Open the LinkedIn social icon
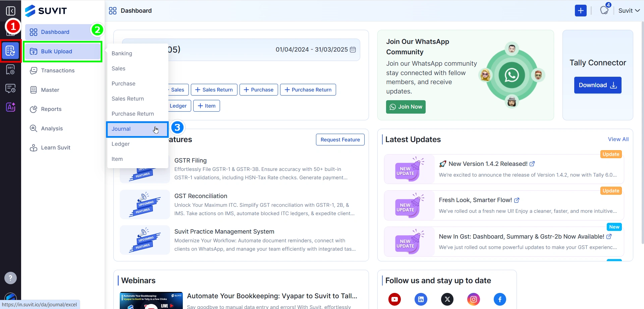 pyautogui.click(x=421, y=299)
